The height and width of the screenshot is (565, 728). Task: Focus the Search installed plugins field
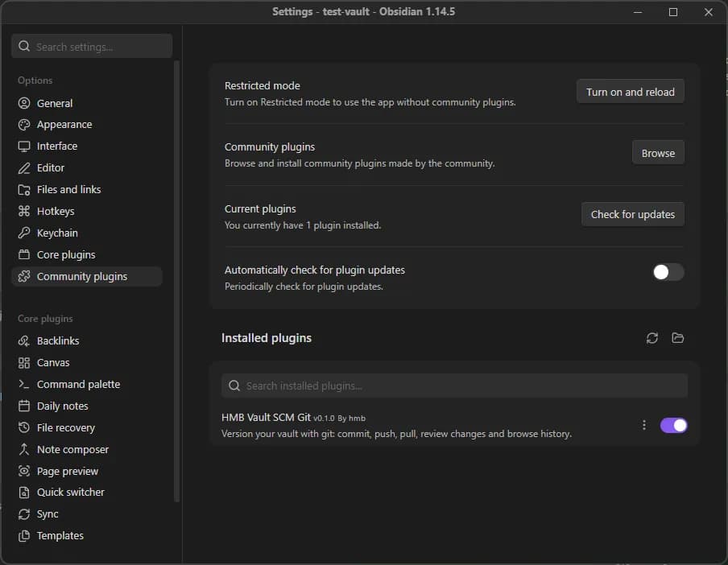click(454, 386)
